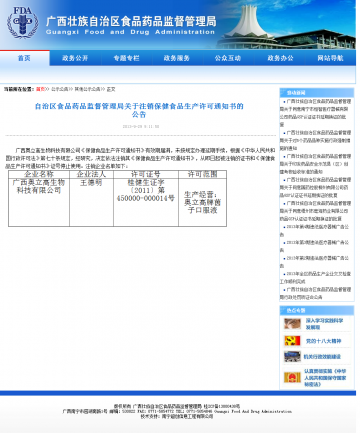Open the 政务公开 menu item
360x433 pixels.
[75, 58]
